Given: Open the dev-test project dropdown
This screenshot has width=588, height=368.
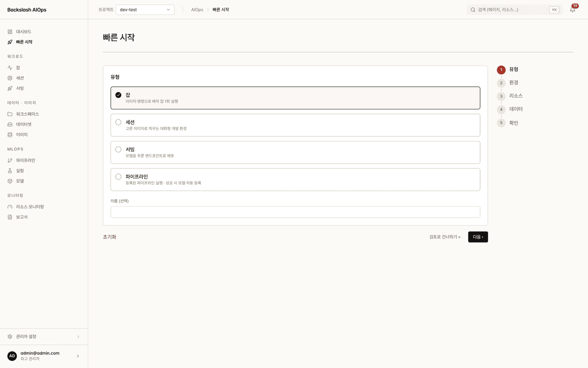Looking at the screenshot, I should [x=145, y=10].
